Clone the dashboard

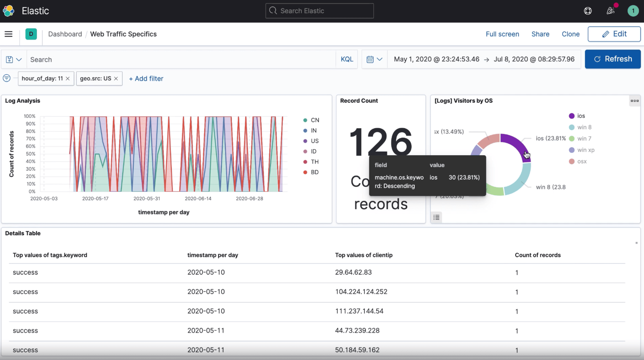coord(571,34)
